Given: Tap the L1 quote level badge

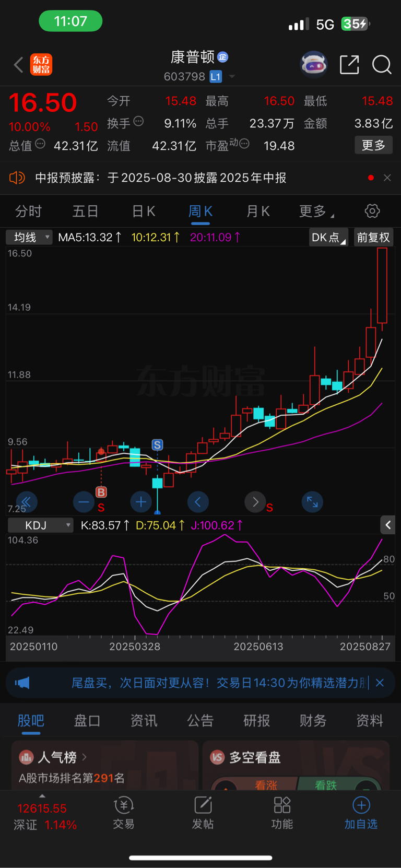Looking at the screenshot, I should point(216,77).
